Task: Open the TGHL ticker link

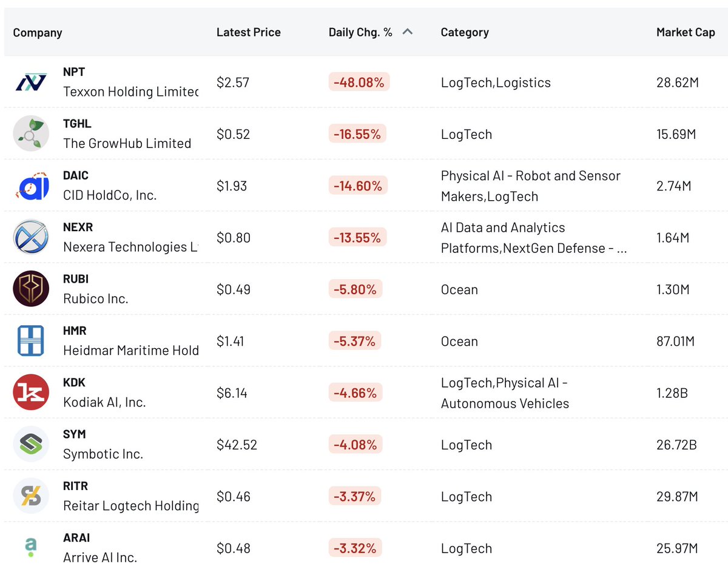Action: 77,124
